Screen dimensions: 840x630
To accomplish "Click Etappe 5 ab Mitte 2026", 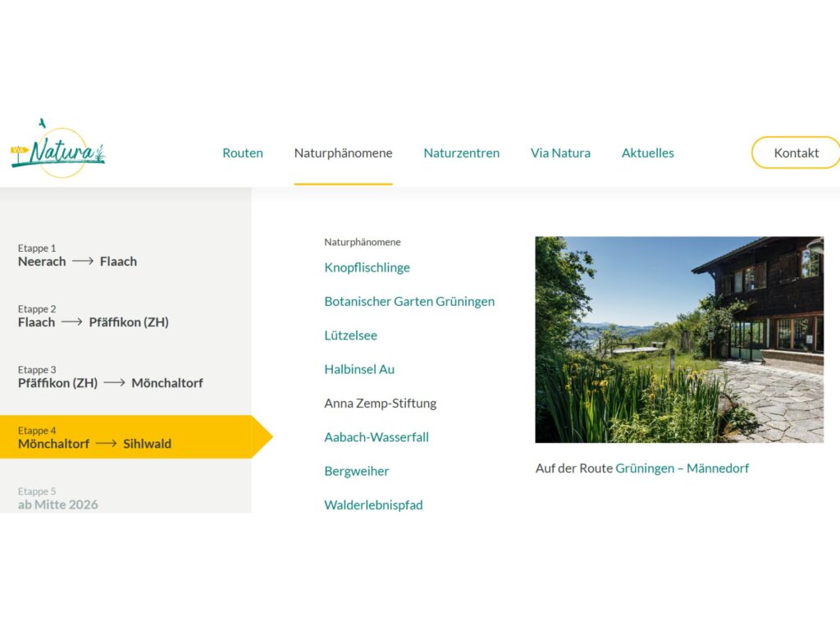I will [58, 498].
